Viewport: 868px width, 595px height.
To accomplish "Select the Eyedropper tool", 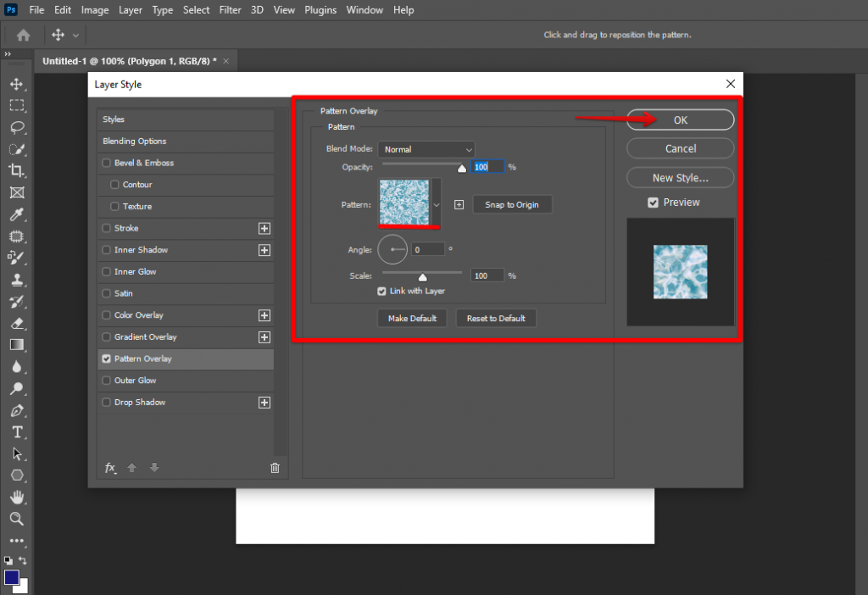I will point(18,214).
